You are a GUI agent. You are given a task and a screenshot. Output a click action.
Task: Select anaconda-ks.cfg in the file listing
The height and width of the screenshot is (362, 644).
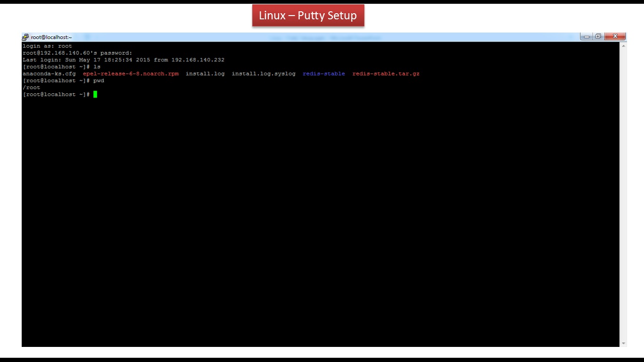click(x=49, y=74)
